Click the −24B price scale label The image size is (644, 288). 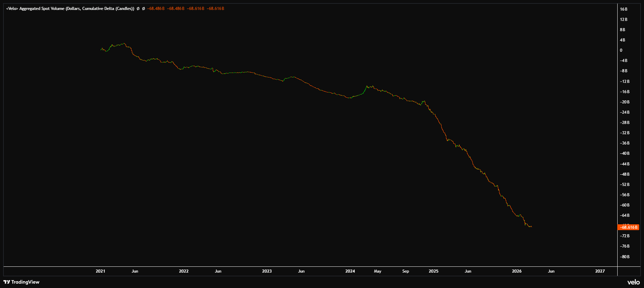click(x=624, y=112)
